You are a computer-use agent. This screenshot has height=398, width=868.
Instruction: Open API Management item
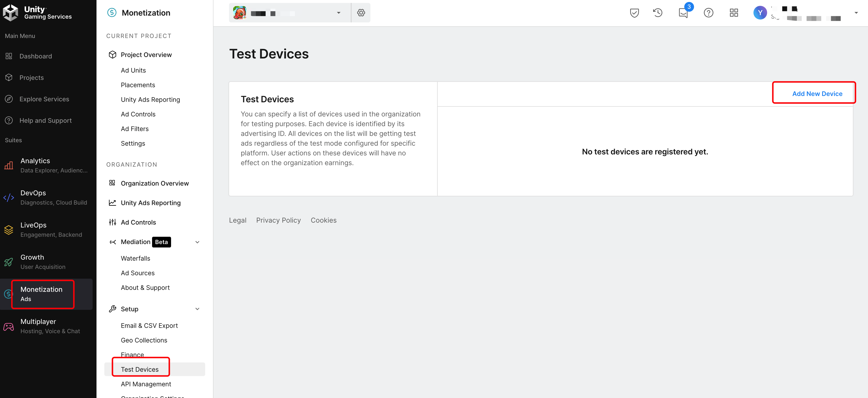click(146, 384)
